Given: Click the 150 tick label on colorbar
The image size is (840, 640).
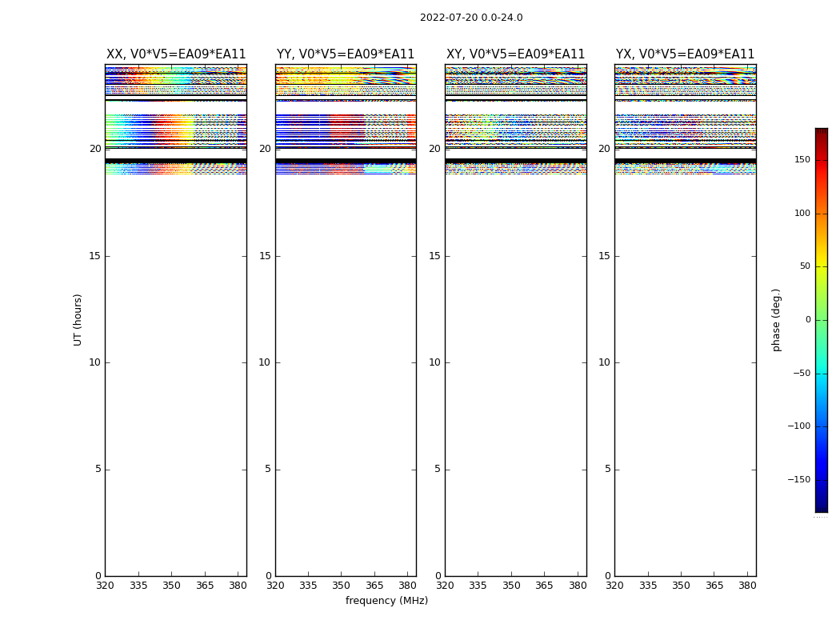Looking at the screenshot, I should 802,159.
